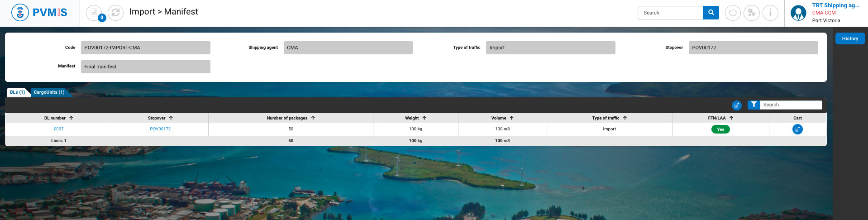The height and width of the screenshot is (220, 868).
Task: Add BL 0007 row to cart
Action: coord(797,129)
